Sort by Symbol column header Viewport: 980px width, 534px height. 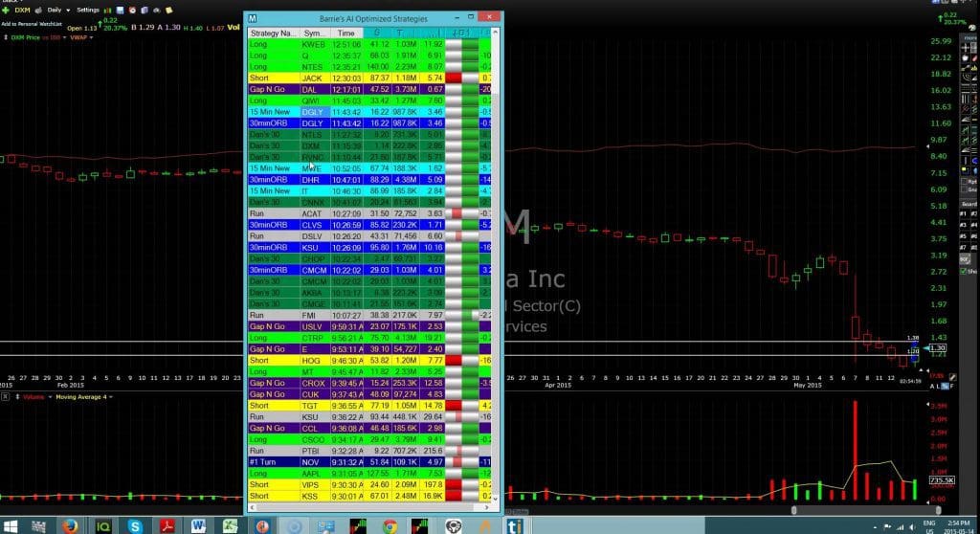(x=314, y=33)
